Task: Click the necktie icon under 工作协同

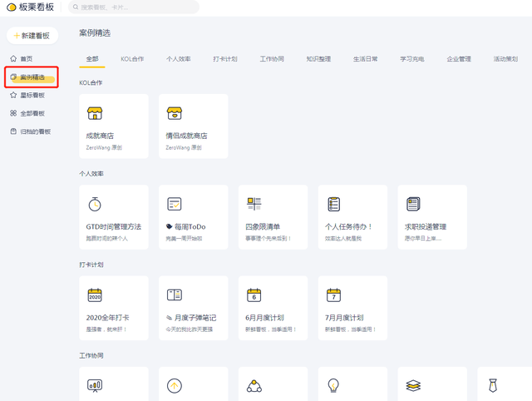Action: click(x=493, y=385)
